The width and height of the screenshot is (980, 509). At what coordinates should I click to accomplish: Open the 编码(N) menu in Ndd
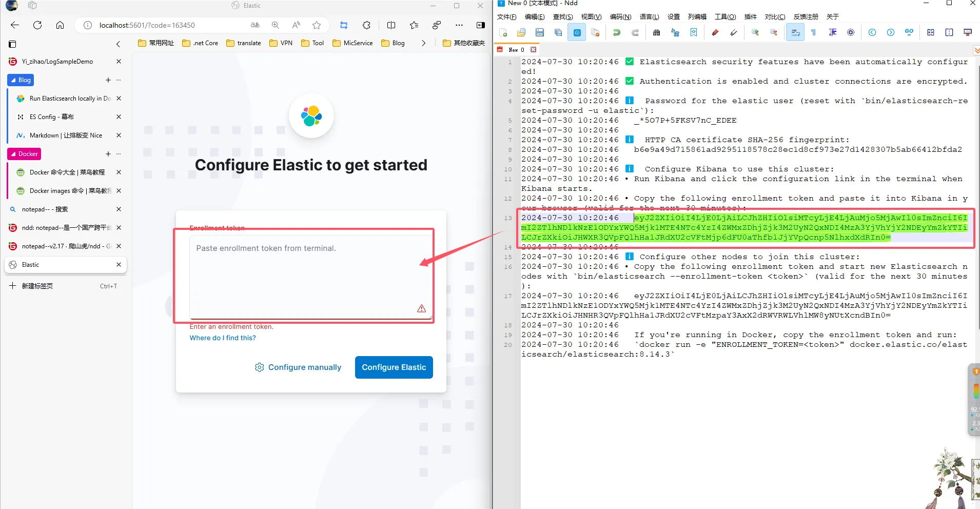point(620,17)
